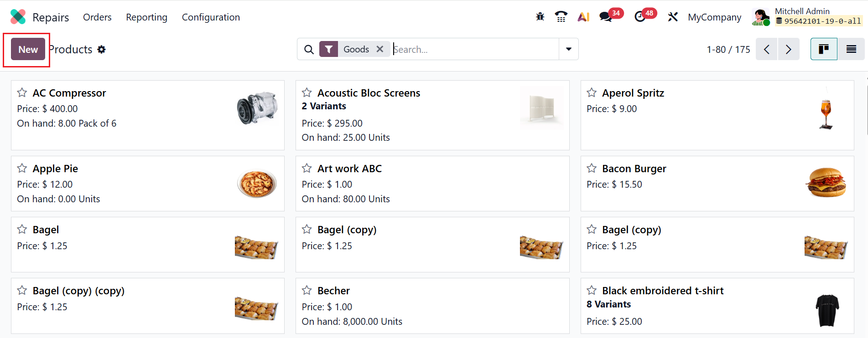Toggle favorite star for AC Compressor

point(22,93)
